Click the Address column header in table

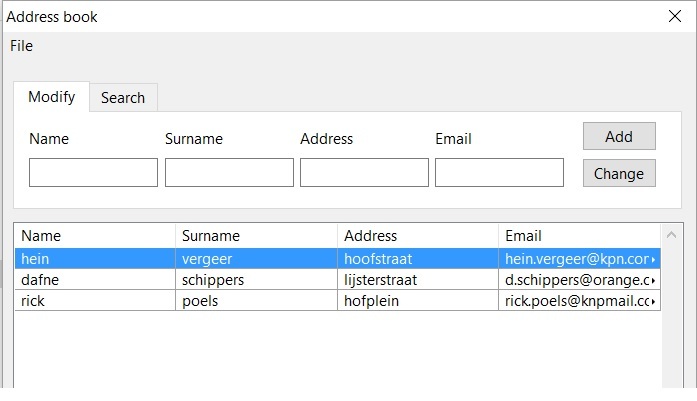point(418,236)
